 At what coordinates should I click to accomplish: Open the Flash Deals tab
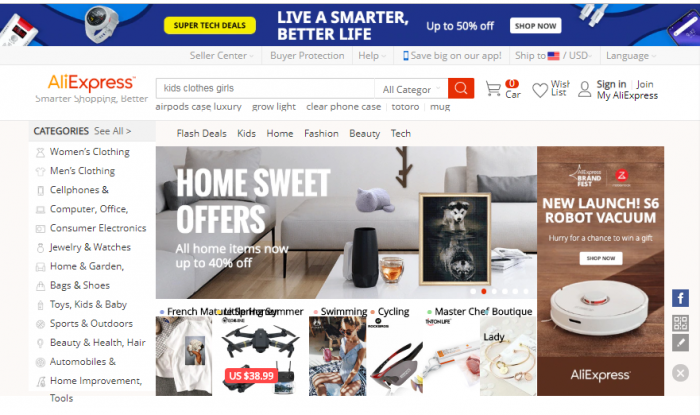201,133
